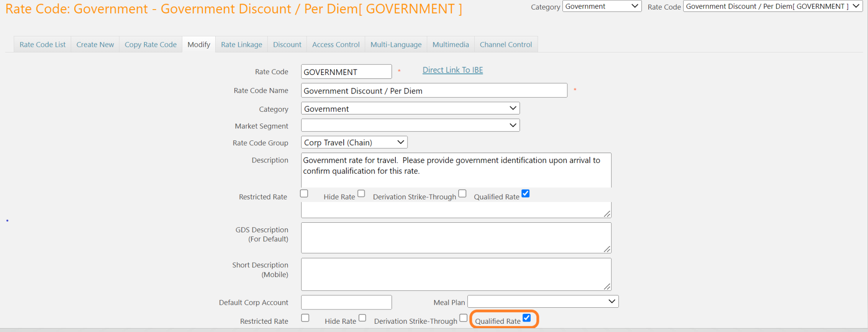Switch to the Create New tab

95,45
